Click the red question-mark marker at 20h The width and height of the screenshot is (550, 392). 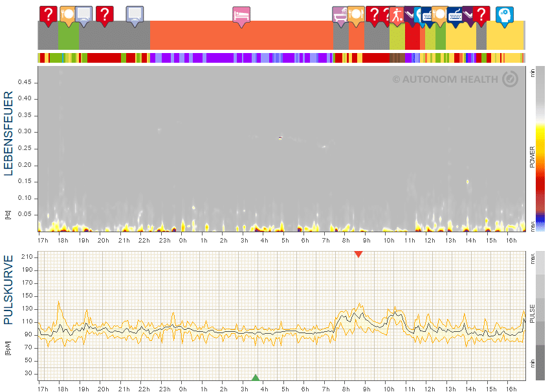point(105,16)
